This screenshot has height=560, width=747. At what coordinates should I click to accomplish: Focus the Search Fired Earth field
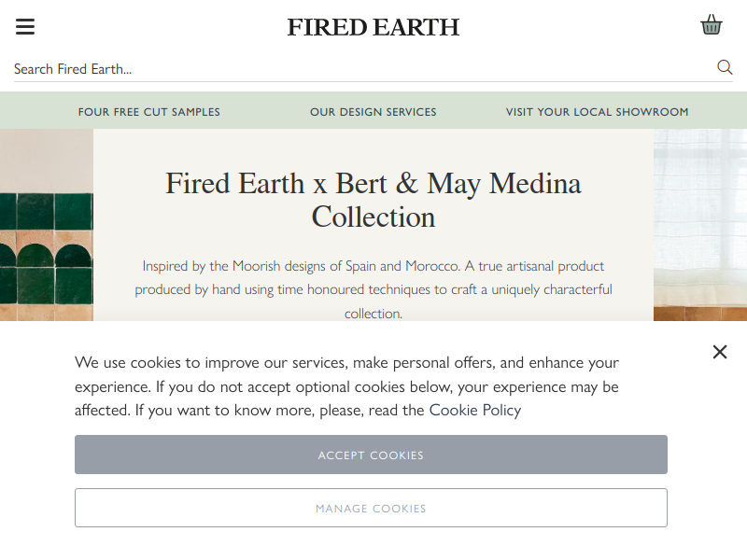362,69
